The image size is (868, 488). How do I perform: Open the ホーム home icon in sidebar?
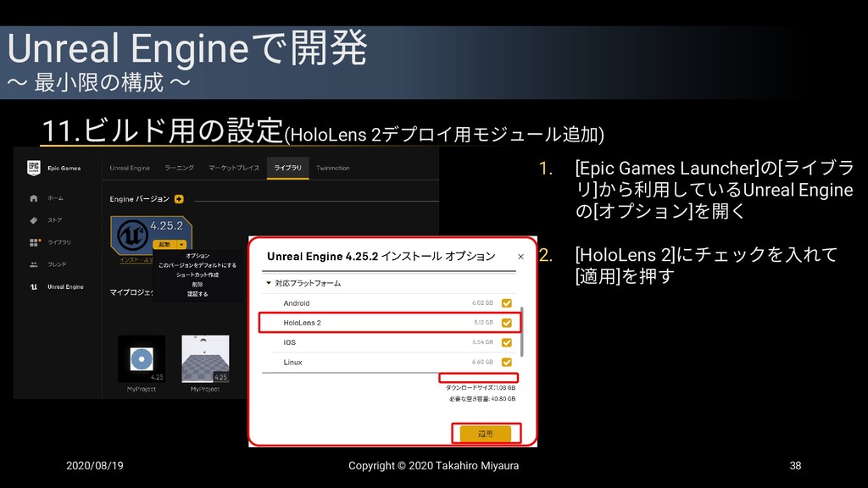tap(34, 198)
